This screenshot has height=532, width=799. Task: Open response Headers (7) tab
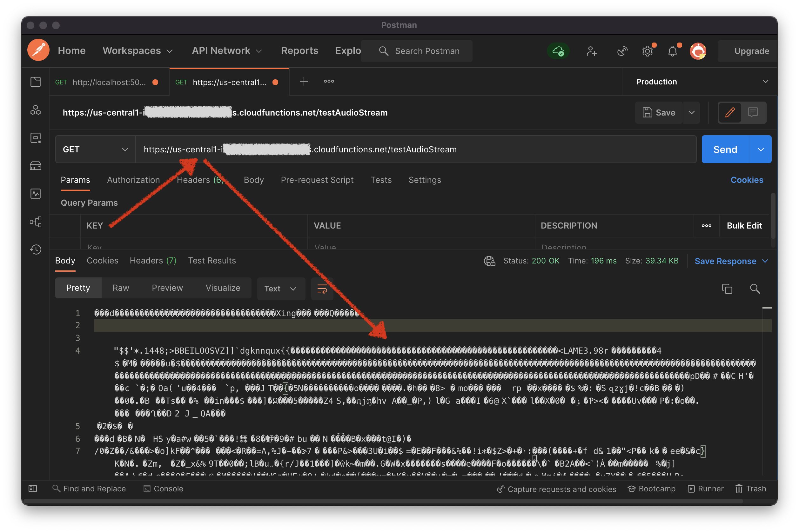pyautogui.click(x=153, y=261)
